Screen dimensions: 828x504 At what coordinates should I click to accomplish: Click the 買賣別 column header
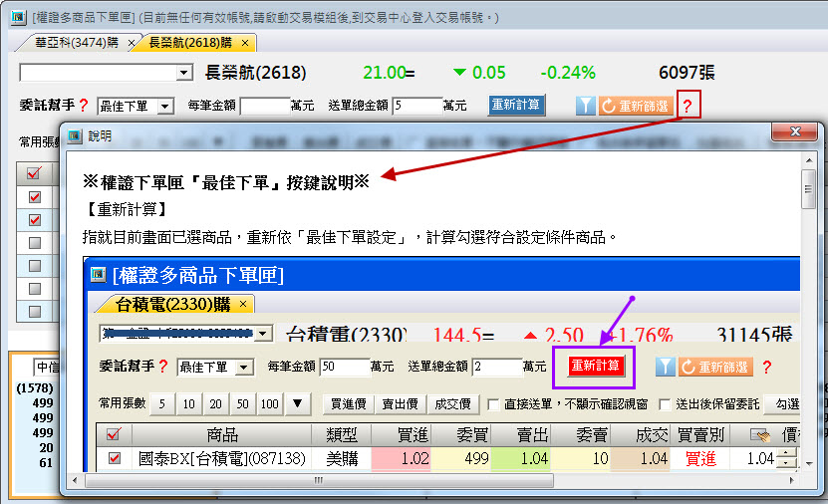(700, 435)
